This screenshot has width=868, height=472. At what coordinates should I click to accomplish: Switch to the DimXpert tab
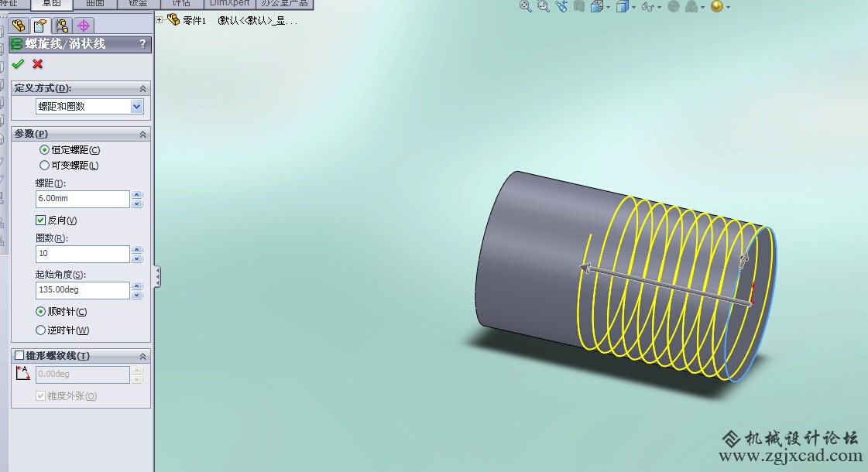click(230, 4)
